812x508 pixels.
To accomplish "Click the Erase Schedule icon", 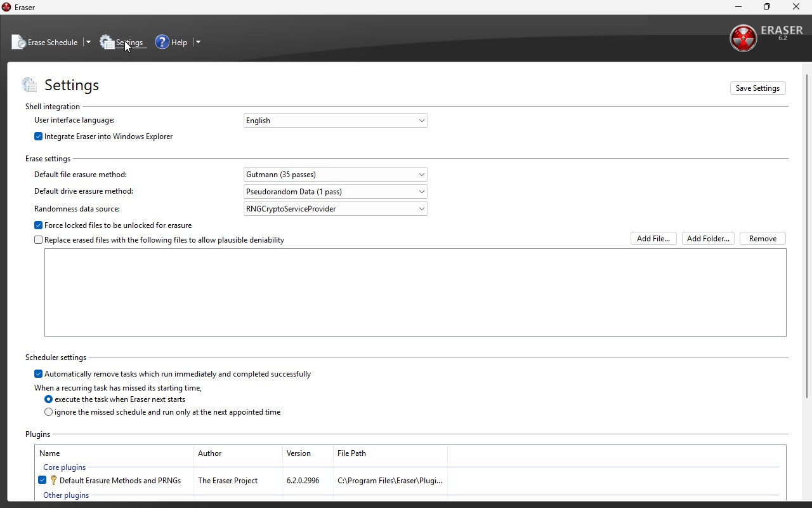I will coord(18,43).
